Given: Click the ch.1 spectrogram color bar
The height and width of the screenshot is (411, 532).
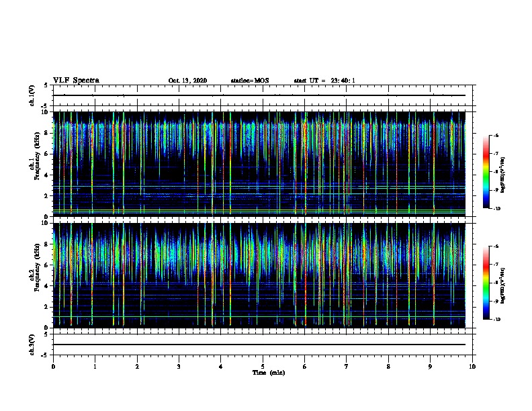Looking at the screenshot, I should click(x=486, y=172).
